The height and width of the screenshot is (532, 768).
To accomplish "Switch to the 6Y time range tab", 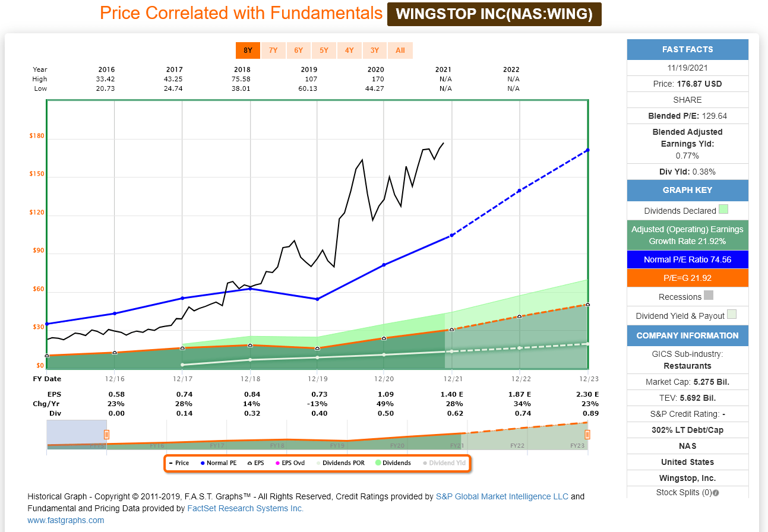I will tap(299, 50).
